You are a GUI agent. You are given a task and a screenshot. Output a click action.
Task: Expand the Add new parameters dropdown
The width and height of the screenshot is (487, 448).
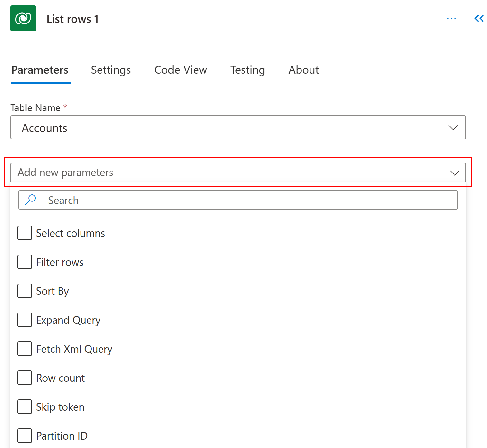[x=454, y=173]
